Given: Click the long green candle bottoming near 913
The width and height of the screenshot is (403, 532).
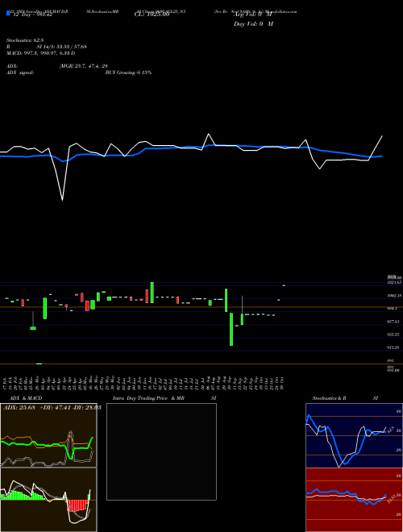Looking at the screenshot, I should pyautogui.click(x=231, y=329).
